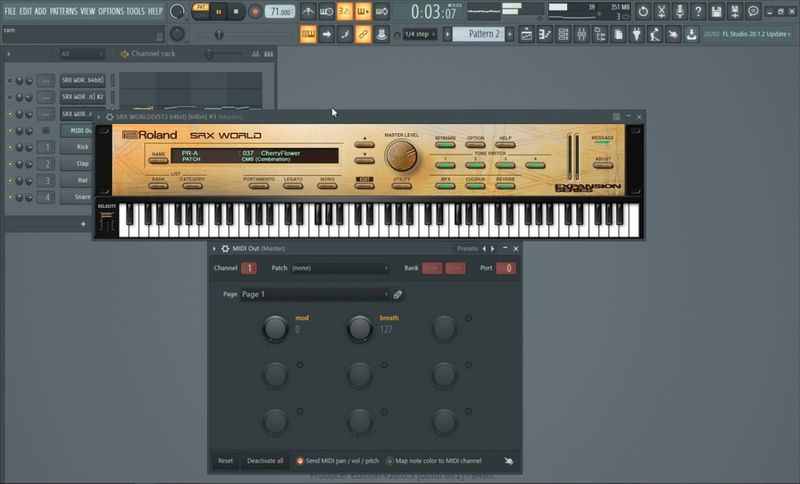Click the Kick channel button
The height and width of the screenshot is (484, 800).
click(82, 147)
